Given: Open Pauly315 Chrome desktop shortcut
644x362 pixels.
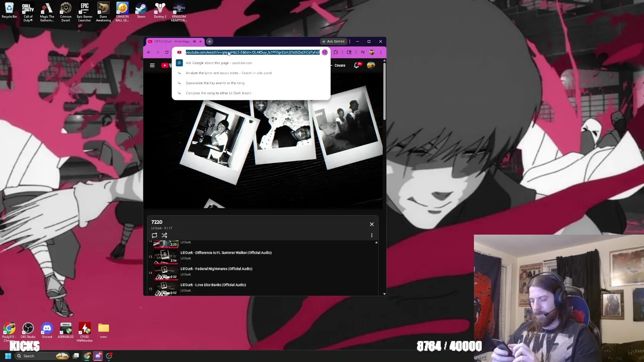Looking at the screenshot, I should coord(9,332).
